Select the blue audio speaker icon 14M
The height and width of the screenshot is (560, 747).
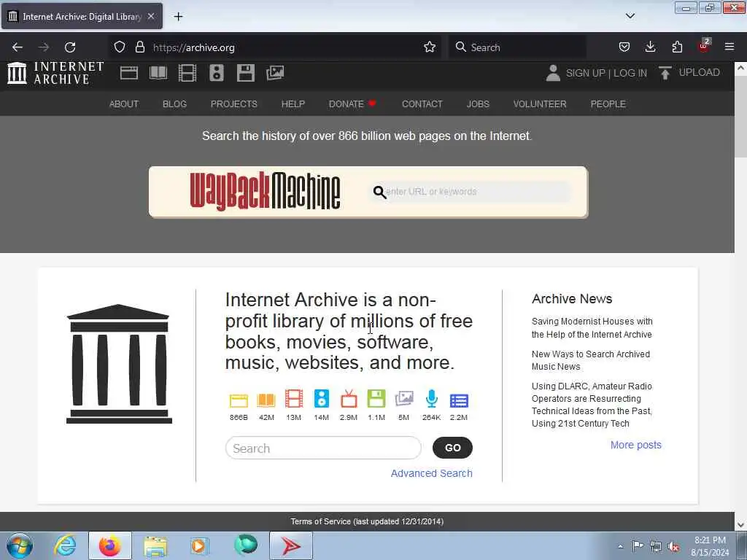point(322,399)
